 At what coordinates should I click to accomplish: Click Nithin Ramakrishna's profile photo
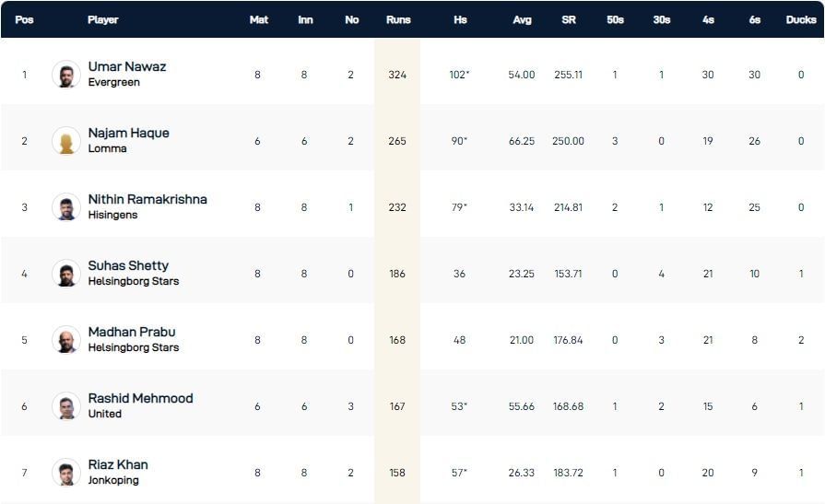66,207
